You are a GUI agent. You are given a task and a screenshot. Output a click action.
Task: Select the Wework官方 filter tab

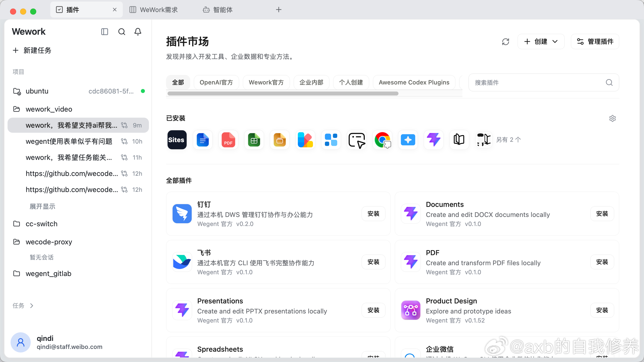266,82
